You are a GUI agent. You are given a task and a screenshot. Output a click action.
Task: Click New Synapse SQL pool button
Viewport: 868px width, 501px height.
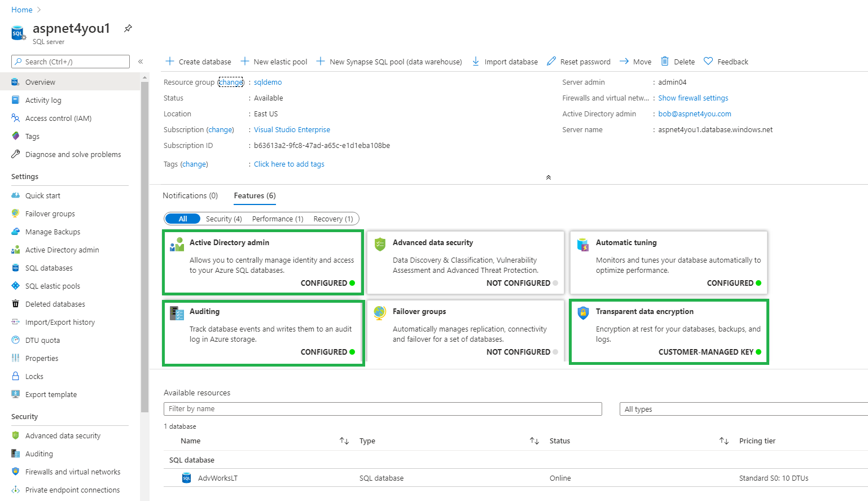(389, 62)
